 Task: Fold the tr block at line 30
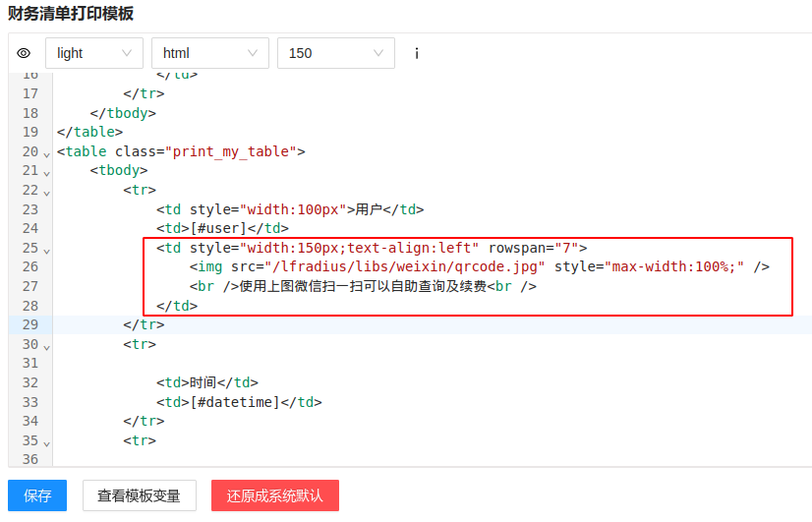click(46, 346)
